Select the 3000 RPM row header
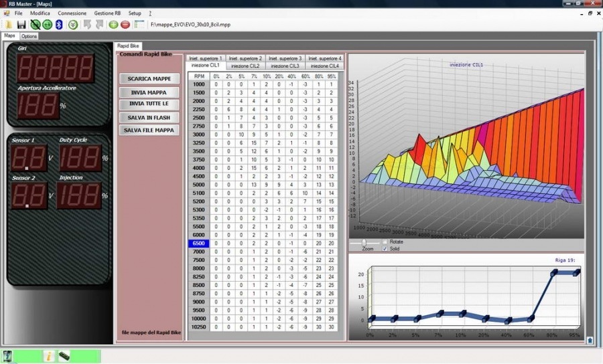 coord(199,134)
